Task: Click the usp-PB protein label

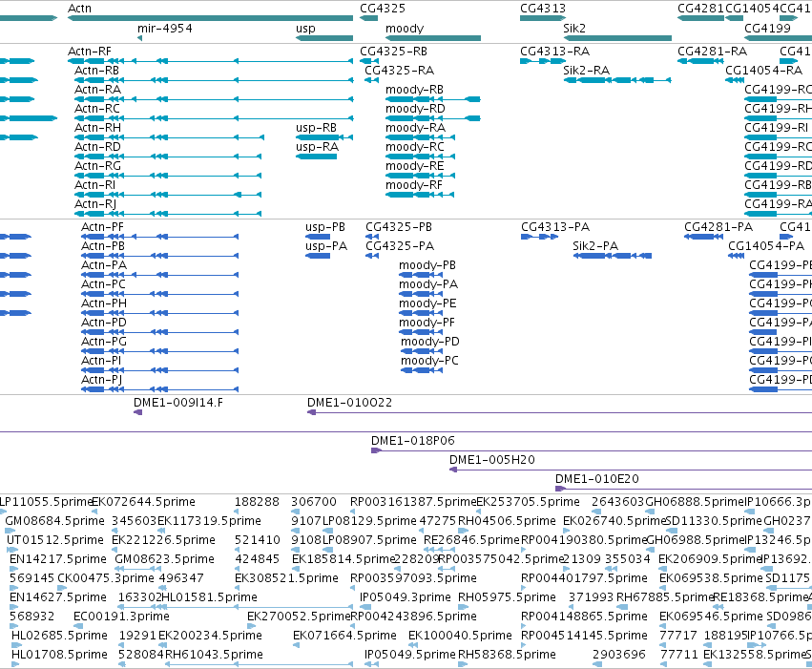Action: point(325,227)
